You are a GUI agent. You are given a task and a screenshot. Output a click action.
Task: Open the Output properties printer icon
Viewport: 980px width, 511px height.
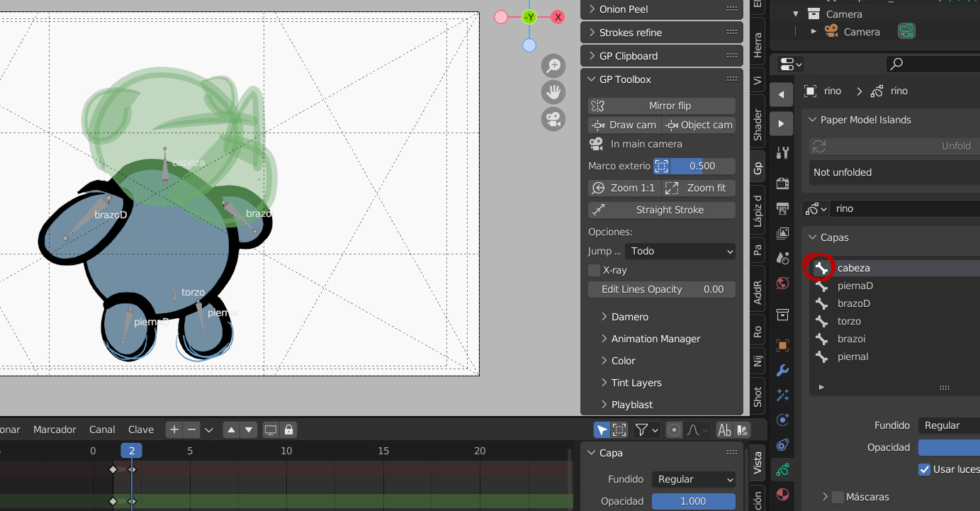click(x=782, y=208)
